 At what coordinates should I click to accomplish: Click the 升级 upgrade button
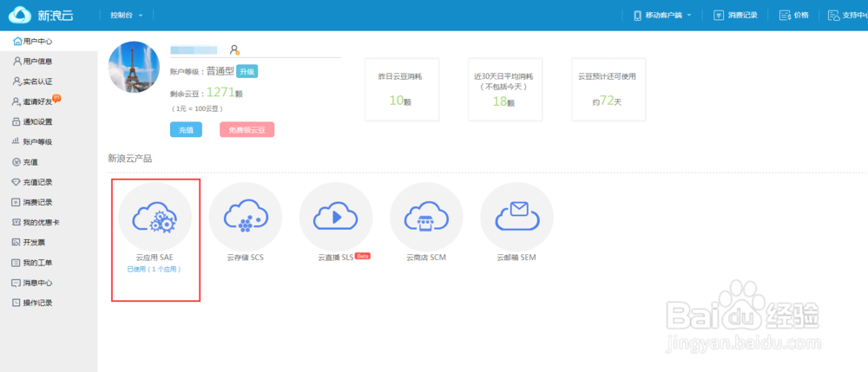247,71
